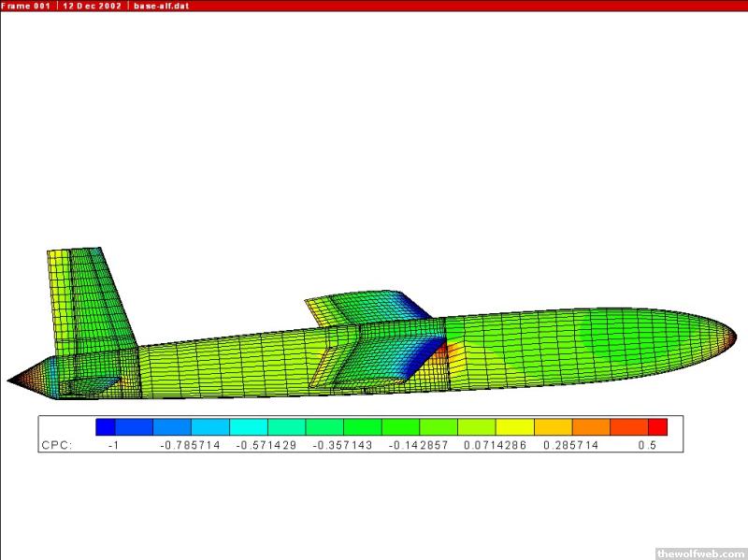Click the pointed tail cone tip
748x560 pixels.
pyautogui.click(x=11, y=381)
